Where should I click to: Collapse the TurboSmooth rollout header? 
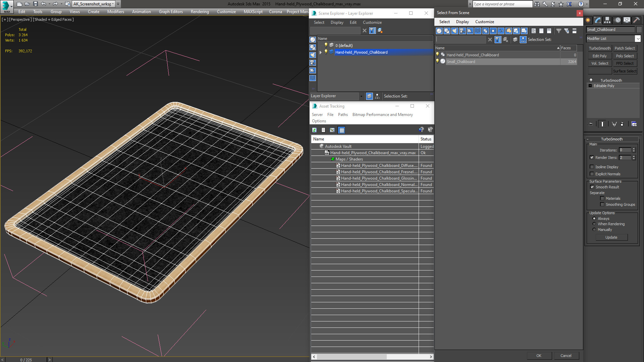[x=611, y=139]
